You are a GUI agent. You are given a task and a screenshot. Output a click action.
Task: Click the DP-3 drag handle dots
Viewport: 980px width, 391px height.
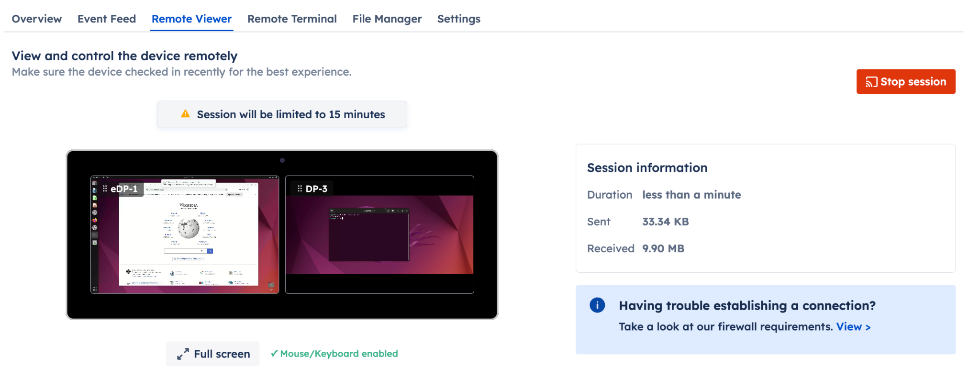(300, 189)
